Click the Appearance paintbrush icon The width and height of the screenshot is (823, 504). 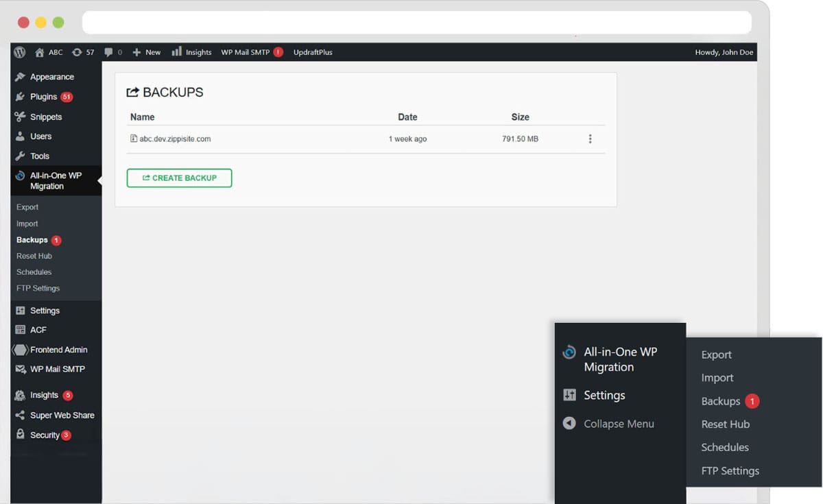click(20, 77)
